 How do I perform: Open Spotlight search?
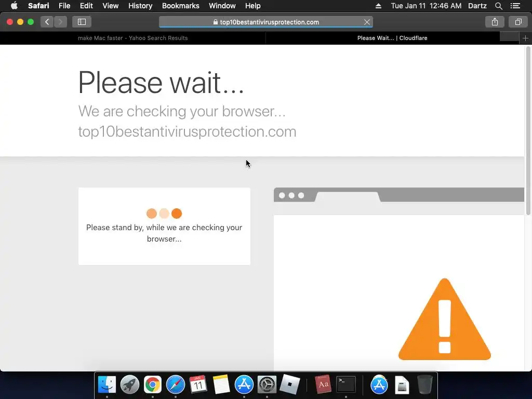tap(498, 6)
